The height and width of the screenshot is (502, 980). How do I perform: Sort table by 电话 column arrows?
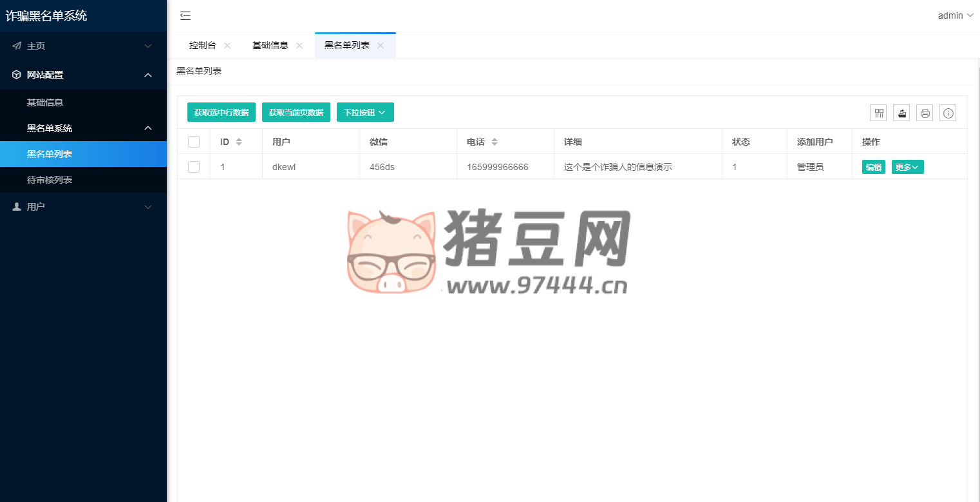[495, 142]
